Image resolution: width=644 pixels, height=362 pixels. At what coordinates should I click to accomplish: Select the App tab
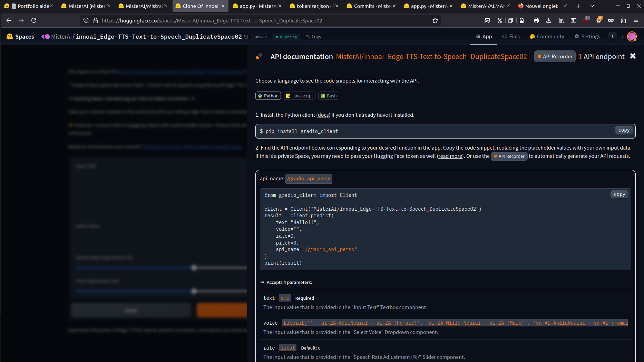(484, 36)
